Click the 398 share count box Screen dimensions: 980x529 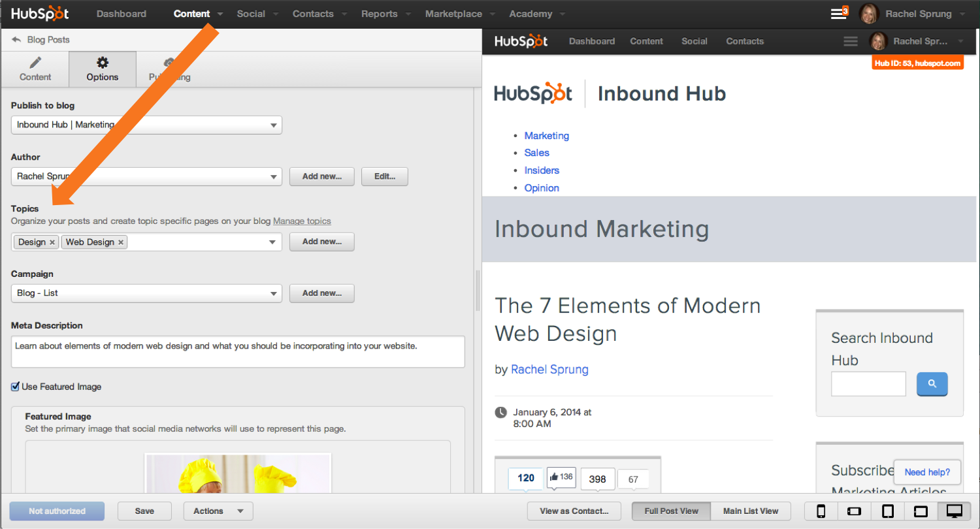click(x=597, y=479)
